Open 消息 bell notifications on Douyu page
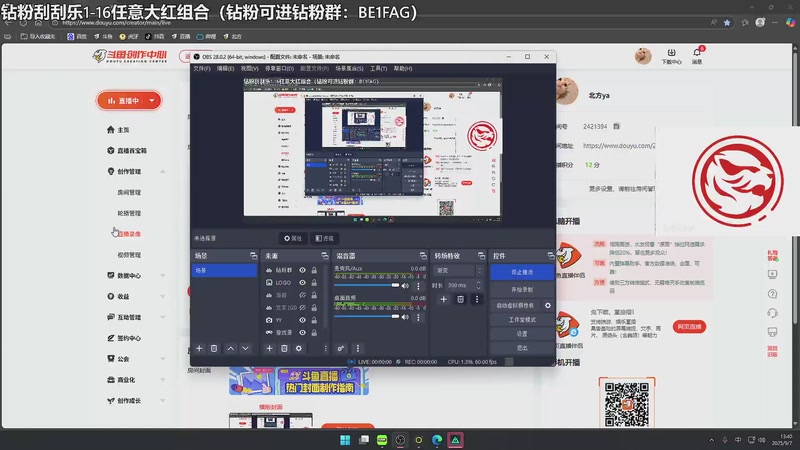 pyautogui.click(x=697, y=55)
